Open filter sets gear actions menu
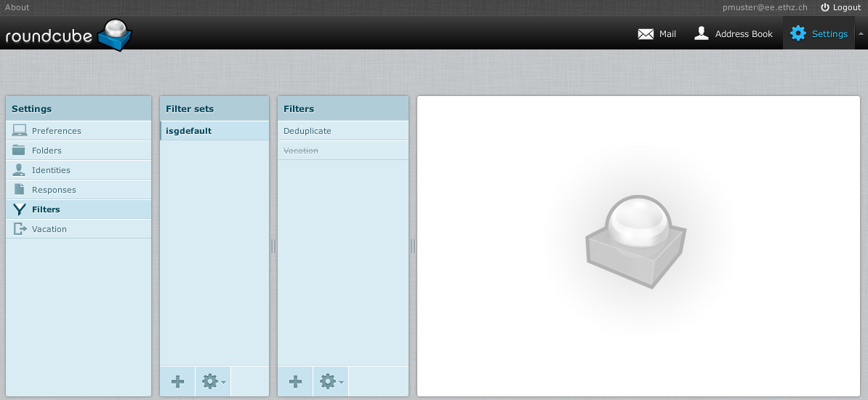 click(213, 381)
